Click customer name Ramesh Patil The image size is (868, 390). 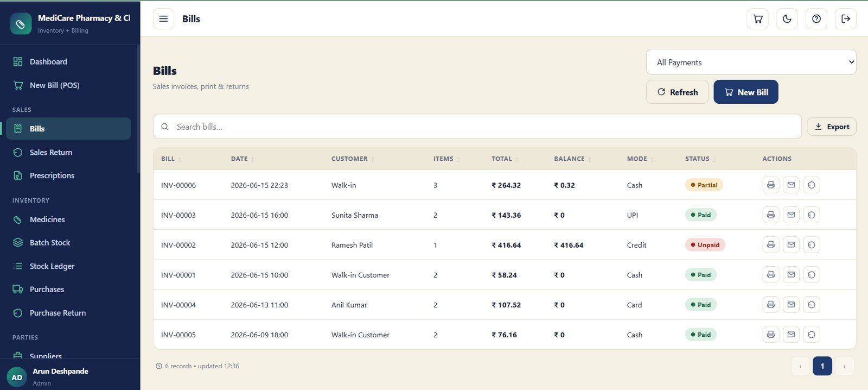coord(352,245)
